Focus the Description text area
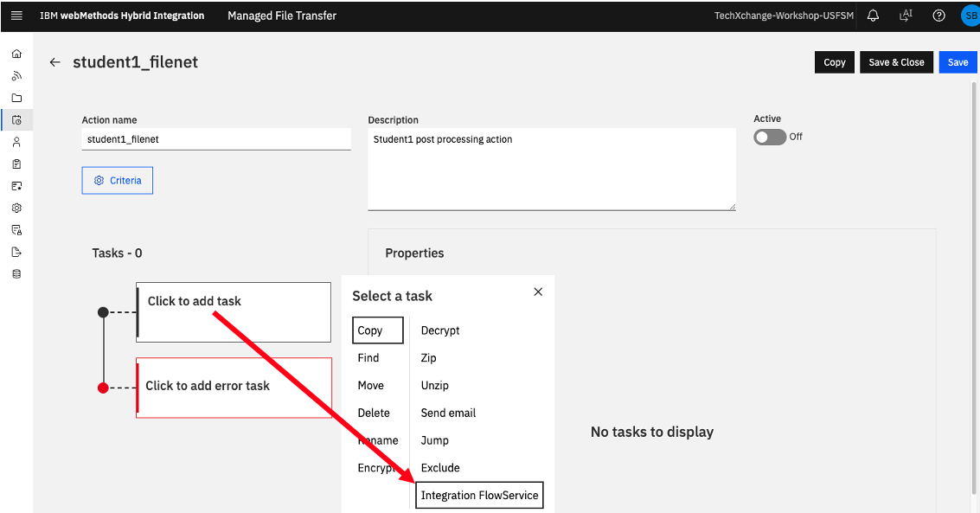Image resolution: width=980 pixels, height=513 pixels. [x=552, y=170]
